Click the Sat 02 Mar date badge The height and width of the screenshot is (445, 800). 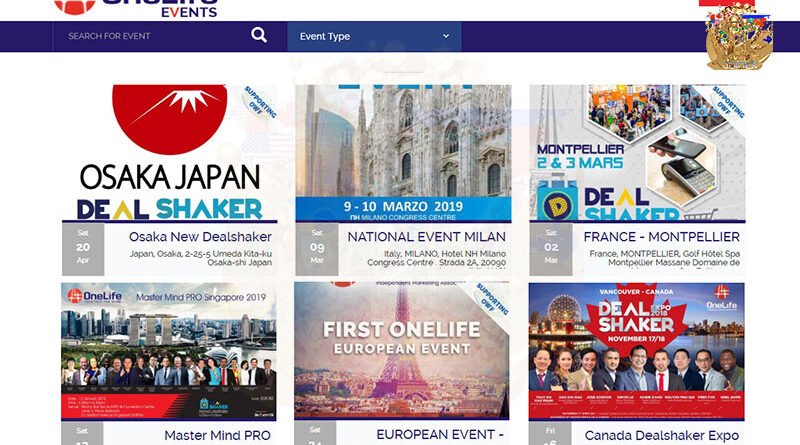pyautogui.click(x=551, y=250)
